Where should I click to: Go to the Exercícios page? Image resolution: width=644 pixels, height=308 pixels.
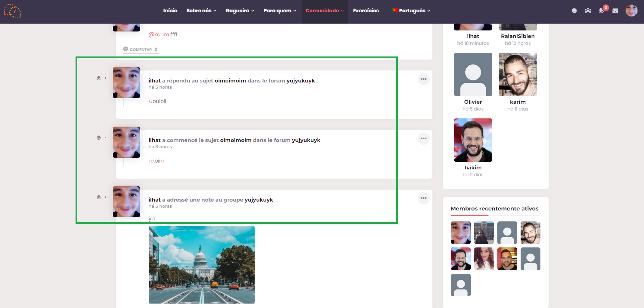366,11
